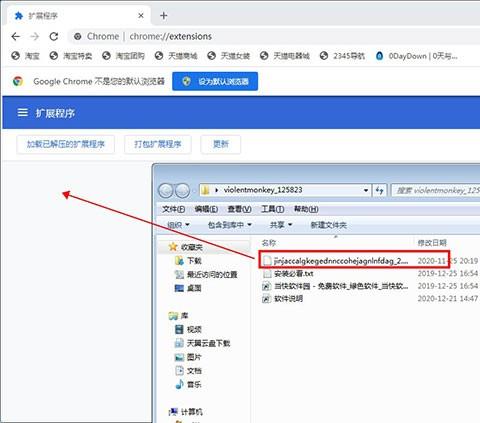Click 加载已解压的扩展程序 button

pyautogui.click(x=66, y=144)
